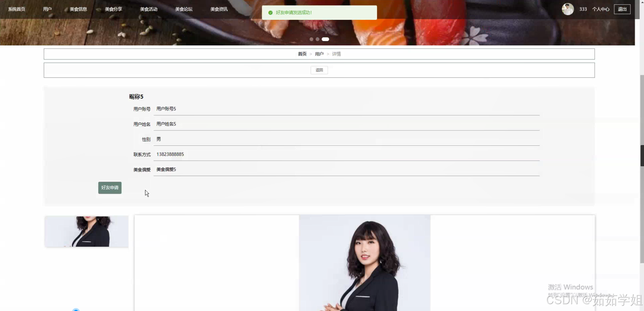644x311 pixels.
Task: Click the user avatar icon in the header
Action: [x=568, y=9]
